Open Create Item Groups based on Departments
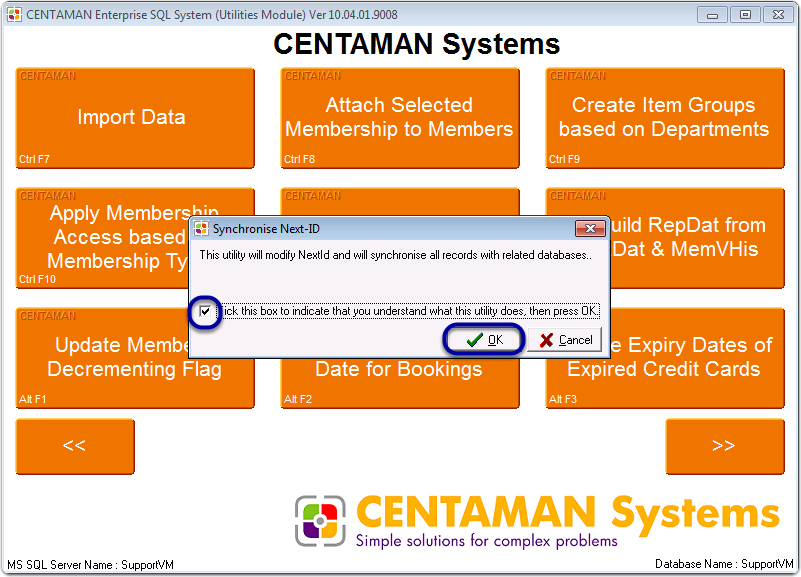The image size is (801, 577). click(x=665, y=118)
